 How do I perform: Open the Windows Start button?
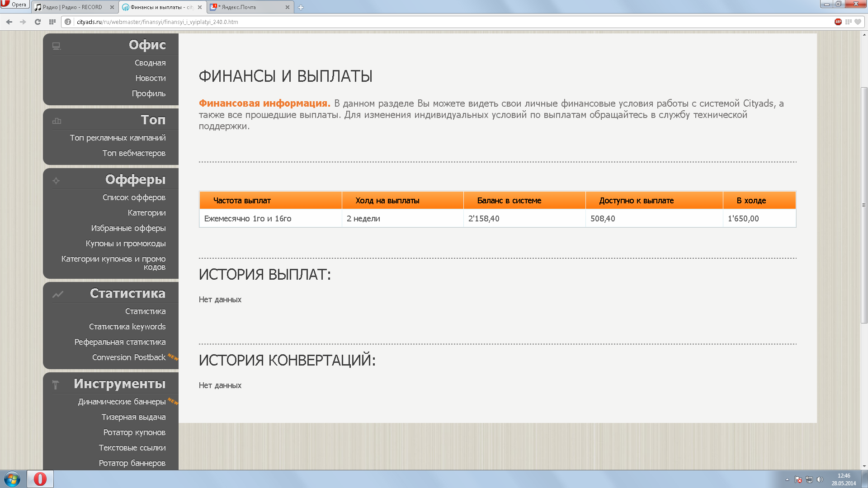click(12, 479)
